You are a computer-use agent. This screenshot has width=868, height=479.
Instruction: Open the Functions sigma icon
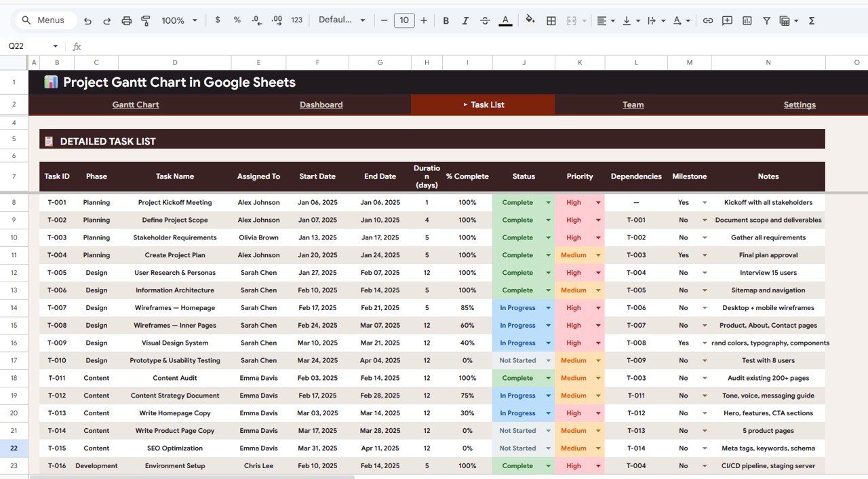[x=811, y=20]
